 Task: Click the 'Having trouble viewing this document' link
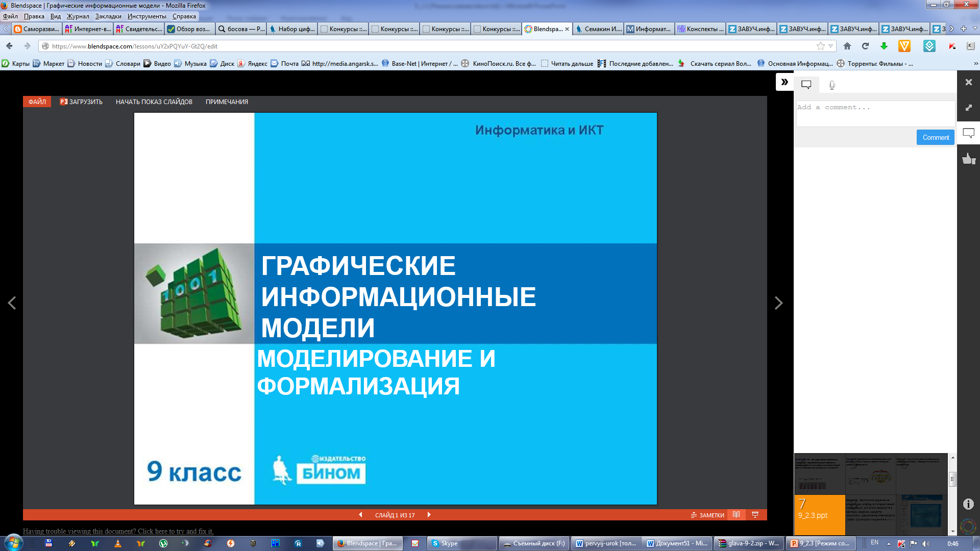(x=118, y=531)
